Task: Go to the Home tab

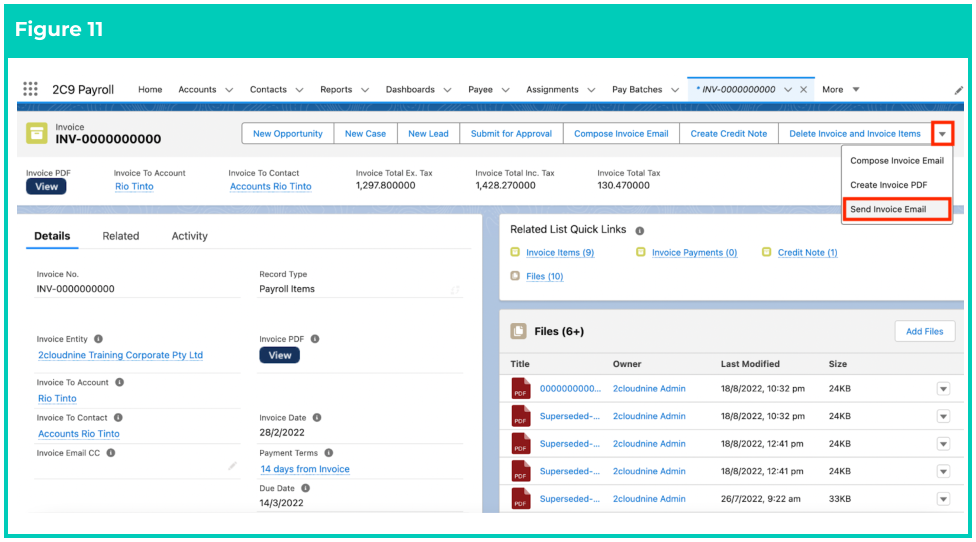Action: (x=150, y=90)
